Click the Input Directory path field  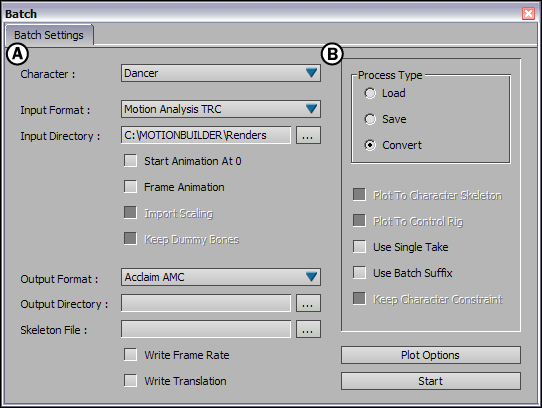pyautogui.click(x=206, y=135)
